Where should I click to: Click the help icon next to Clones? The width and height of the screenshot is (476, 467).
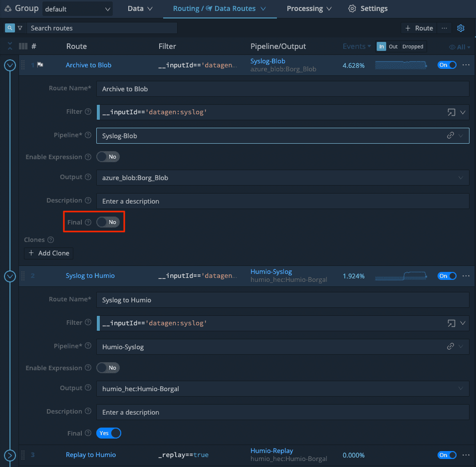pos(50,240)
